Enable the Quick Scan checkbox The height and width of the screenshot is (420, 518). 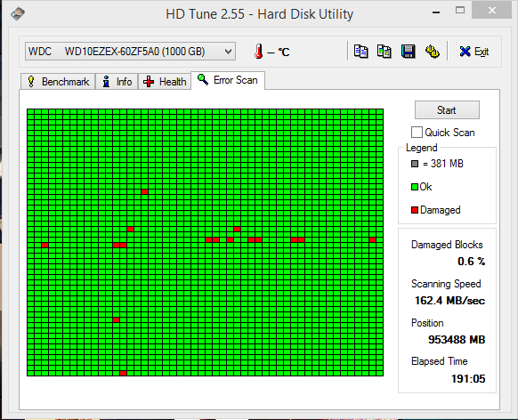[417, 132]
